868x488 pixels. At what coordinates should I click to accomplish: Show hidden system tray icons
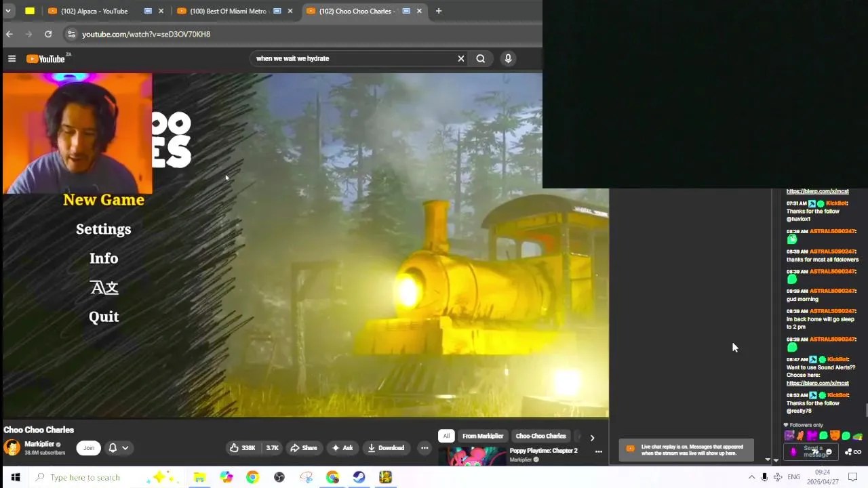(751, 477)
